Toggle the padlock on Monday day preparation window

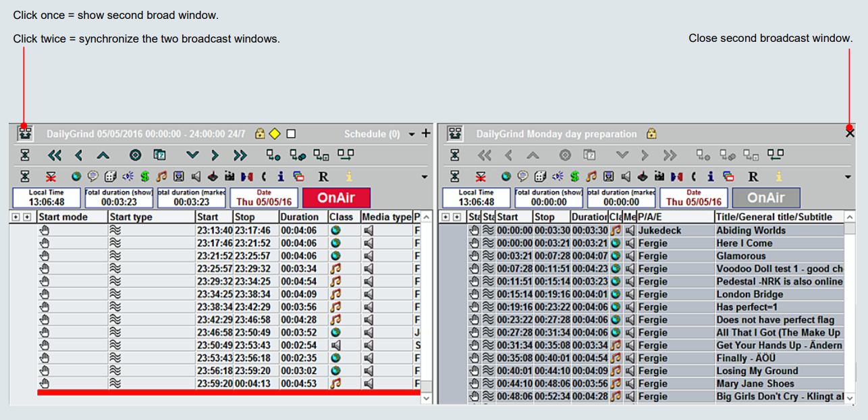[651, 134]
